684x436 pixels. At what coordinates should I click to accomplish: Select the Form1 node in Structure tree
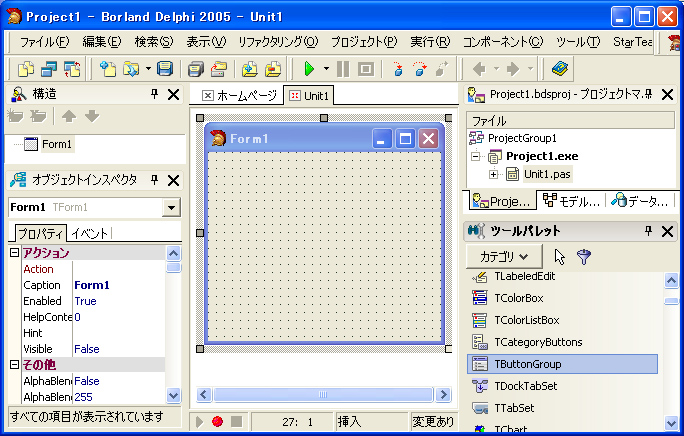click(x=57, y=144)
